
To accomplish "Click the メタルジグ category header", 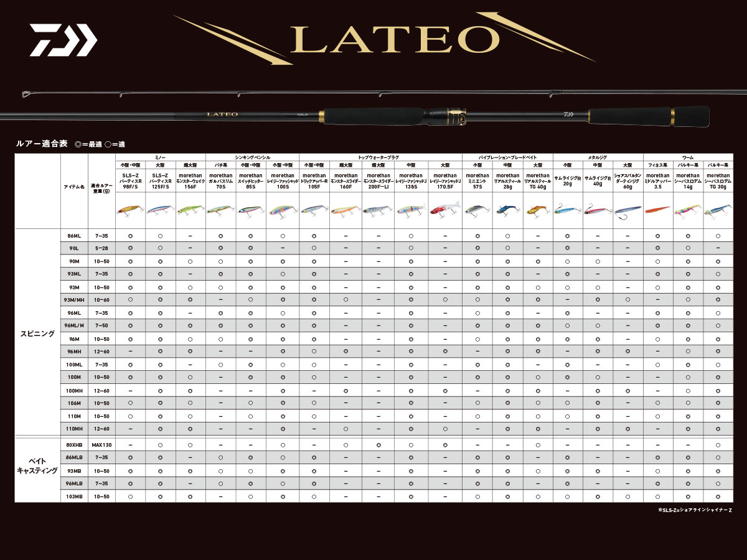I will pos(598,158).
